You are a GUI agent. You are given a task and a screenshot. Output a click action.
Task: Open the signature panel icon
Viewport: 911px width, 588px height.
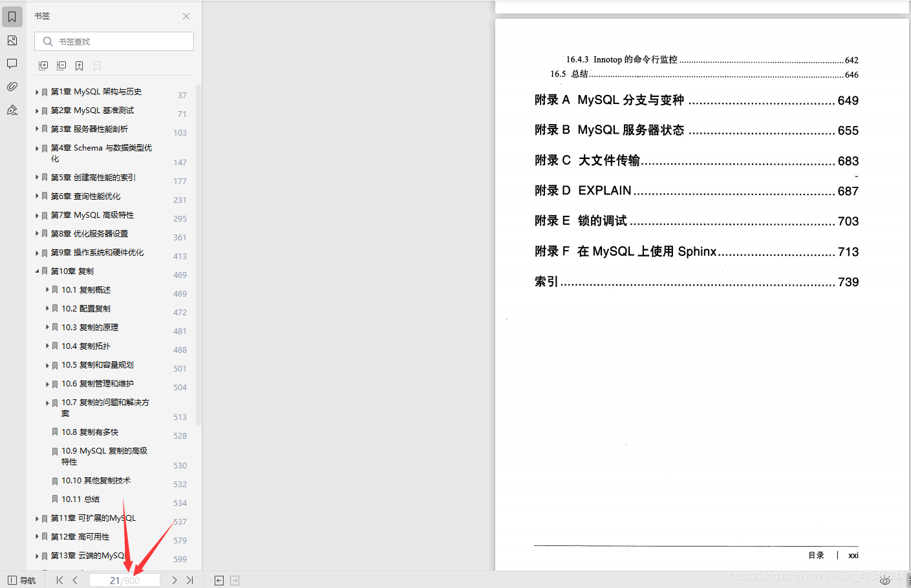[12, 110]
